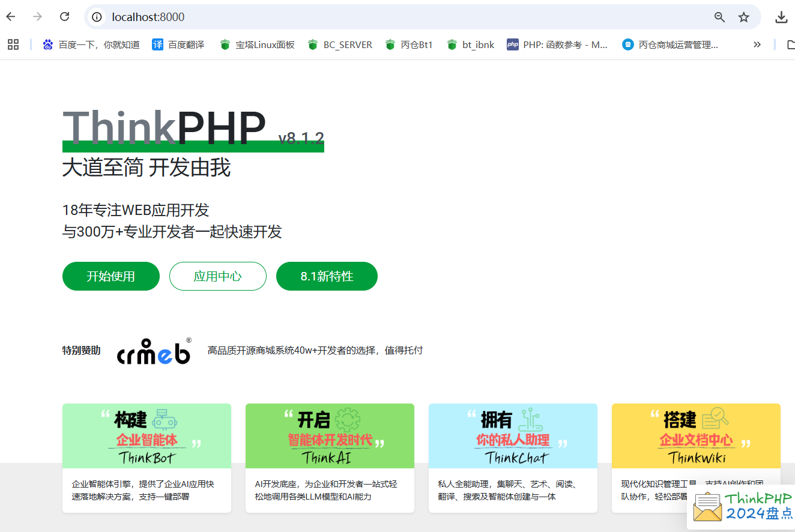Open 宝塔Linux面板 bookmark
Viewport: 795px width, 532px height.
click(257, 44)
